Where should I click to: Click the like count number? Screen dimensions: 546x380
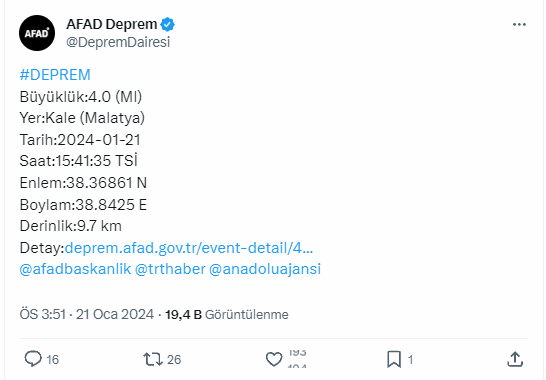tap(297, 359)
